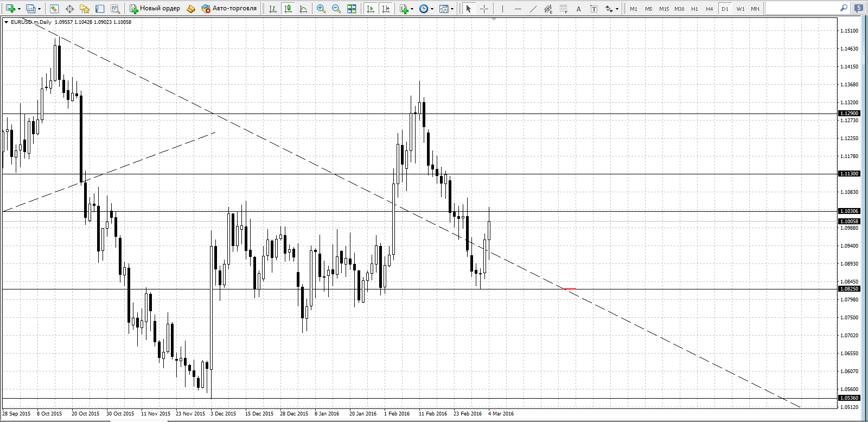Show the Market Watch window

[x=54, y=9]
